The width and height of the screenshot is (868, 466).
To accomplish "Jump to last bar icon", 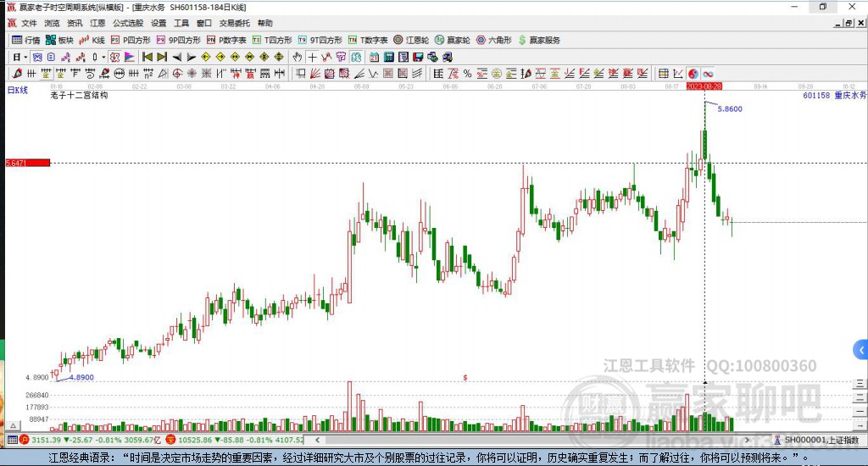I will [162, 57].
